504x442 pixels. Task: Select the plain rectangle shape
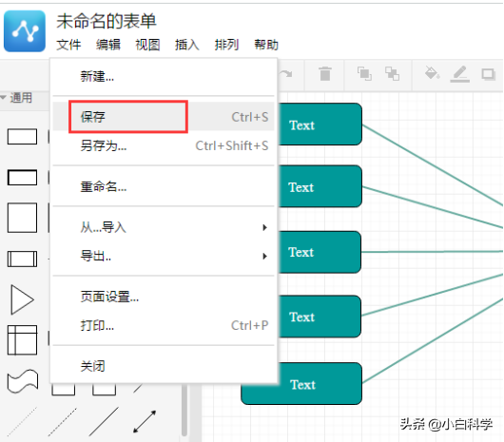tap(22, 137)
